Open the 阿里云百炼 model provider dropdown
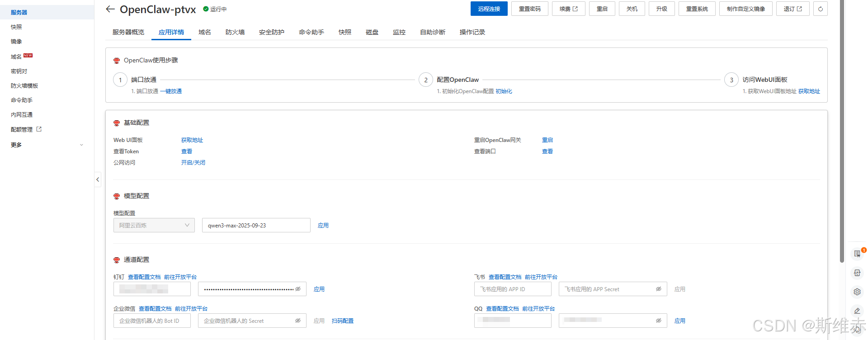 (154, 225)
